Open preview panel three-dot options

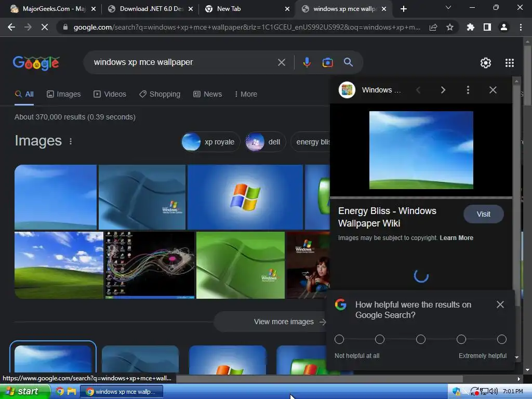468,90
